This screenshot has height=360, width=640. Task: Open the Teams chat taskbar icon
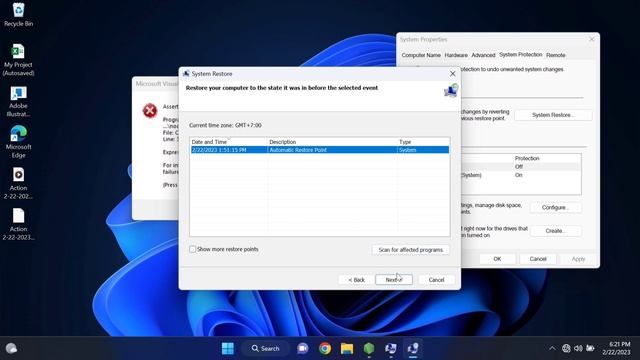coord(302,348)
